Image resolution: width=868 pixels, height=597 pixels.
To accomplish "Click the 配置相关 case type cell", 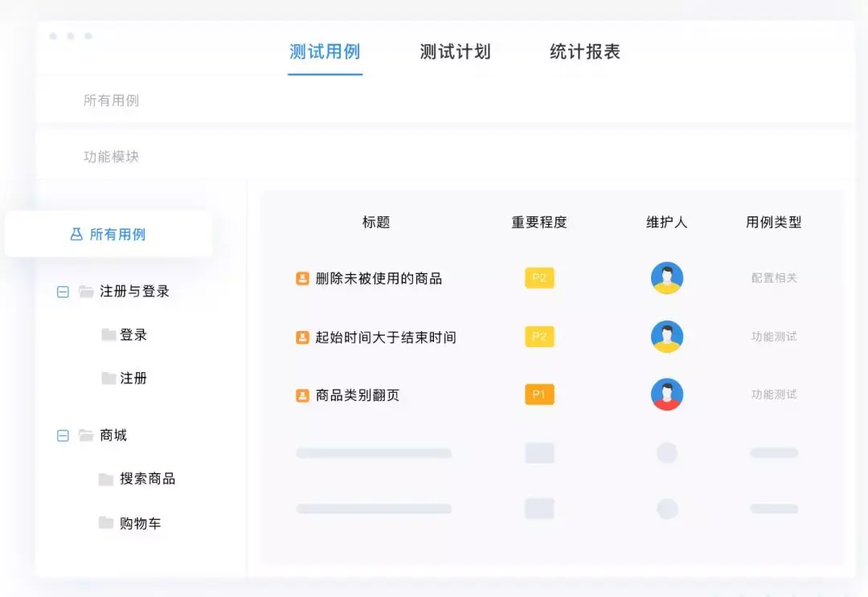I will click(x=774, y=278).
